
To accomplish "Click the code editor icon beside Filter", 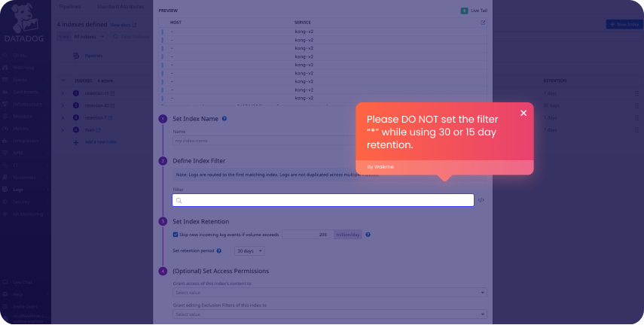I will click(481, 200).
